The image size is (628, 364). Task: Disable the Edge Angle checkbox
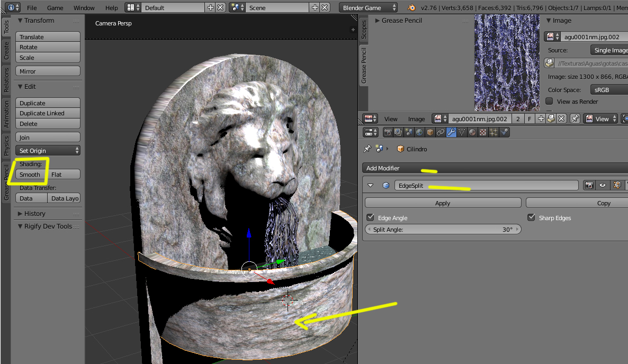[x=371, y=218]
